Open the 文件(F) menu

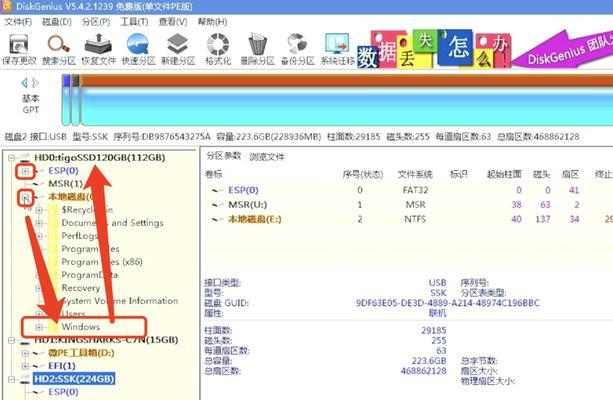18,22
